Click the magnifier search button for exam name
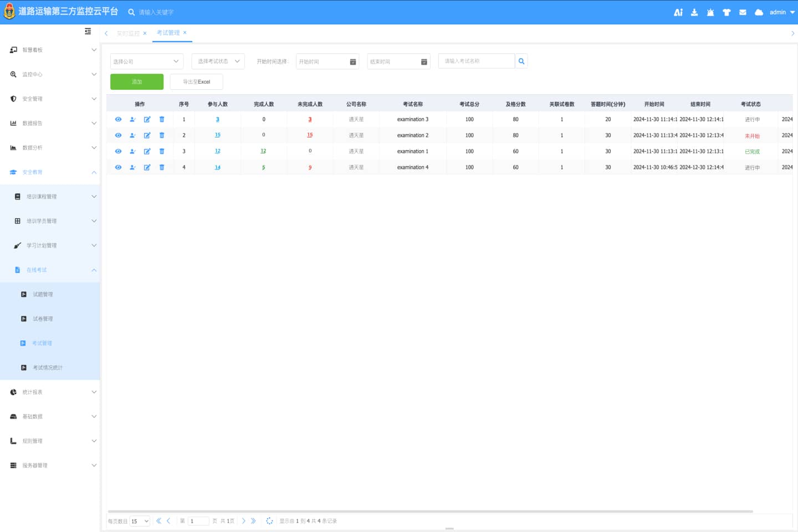 pos(521,61)
